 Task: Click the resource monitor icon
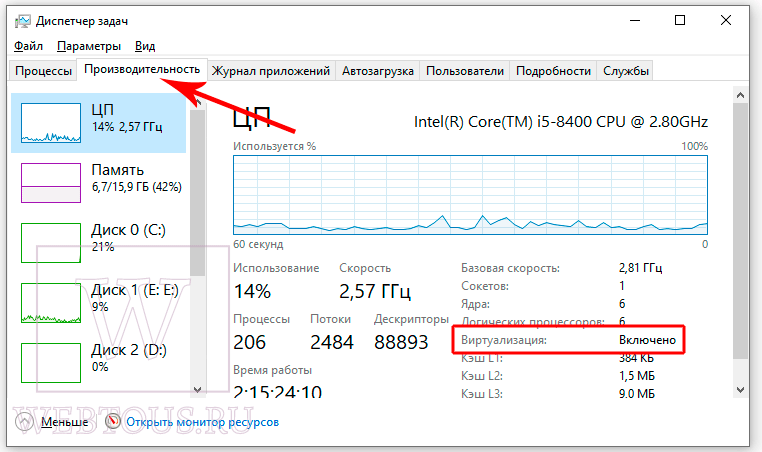pyautogui.click(x=112, y=421)
